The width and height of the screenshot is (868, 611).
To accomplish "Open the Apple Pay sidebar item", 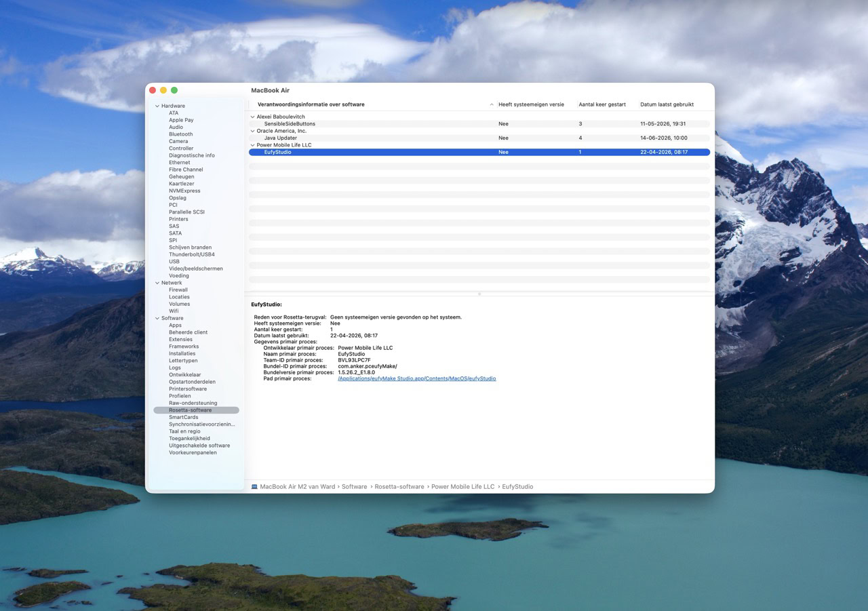I will pos(181,120).
